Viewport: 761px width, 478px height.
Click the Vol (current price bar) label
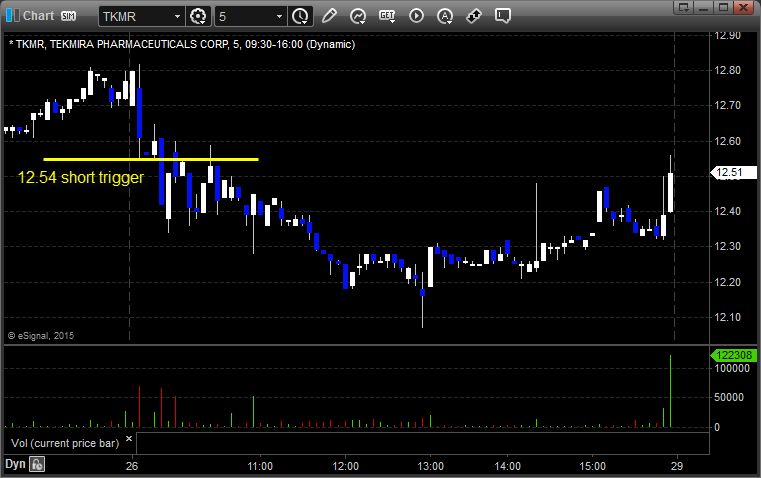[x=65, y=443]
